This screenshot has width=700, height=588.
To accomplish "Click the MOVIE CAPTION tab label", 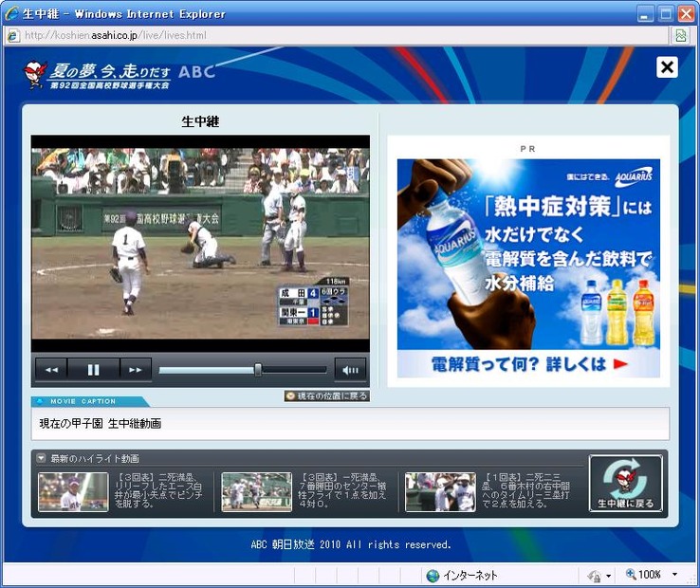I will (x=83, y=401).
